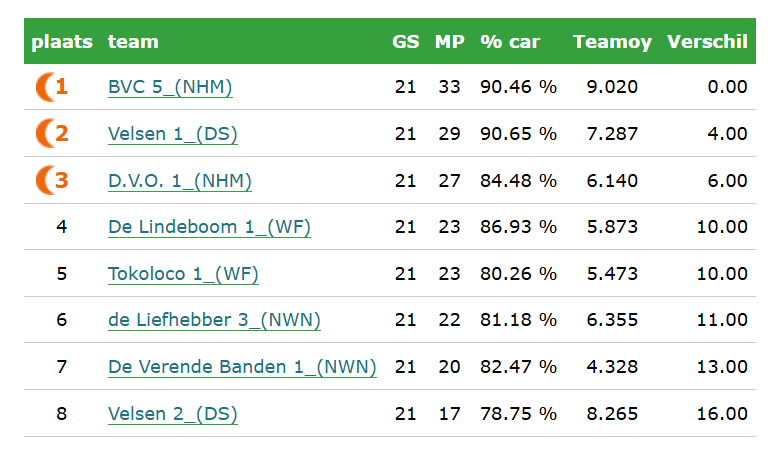This screenshot has height=451, width=783.
Task: Click the % car column header
Action: pos(510,41)
